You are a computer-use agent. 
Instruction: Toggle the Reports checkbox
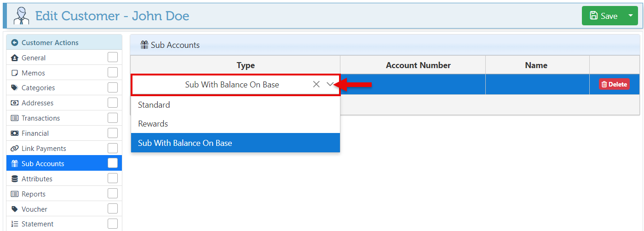pos(112,194)
